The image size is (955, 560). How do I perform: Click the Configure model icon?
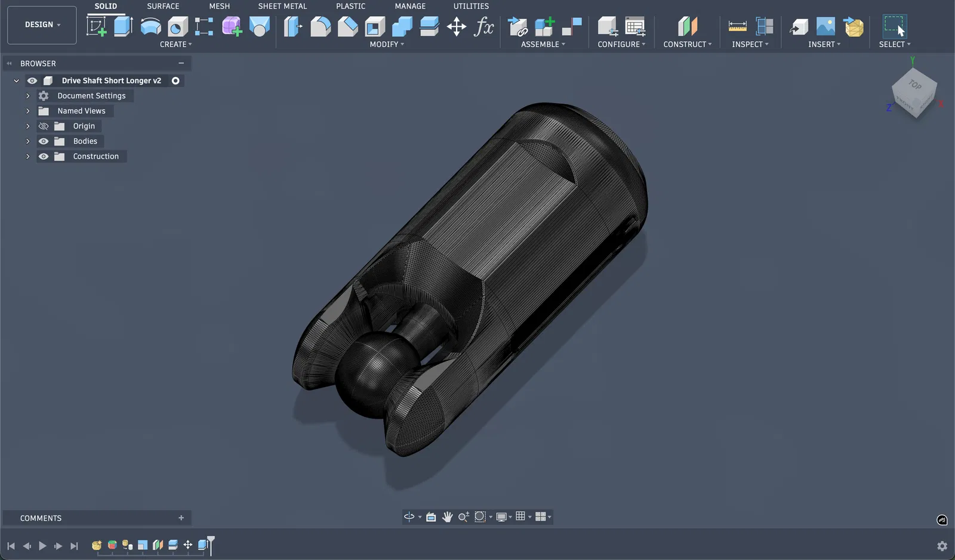(608, 26)
